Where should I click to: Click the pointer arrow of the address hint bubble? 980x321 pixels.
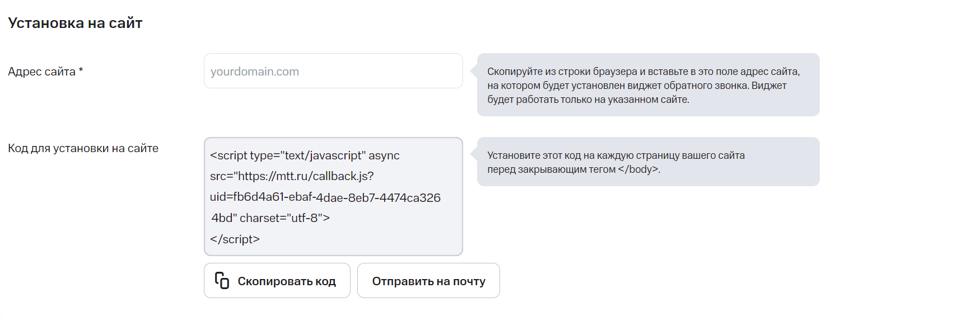[474, 72]
